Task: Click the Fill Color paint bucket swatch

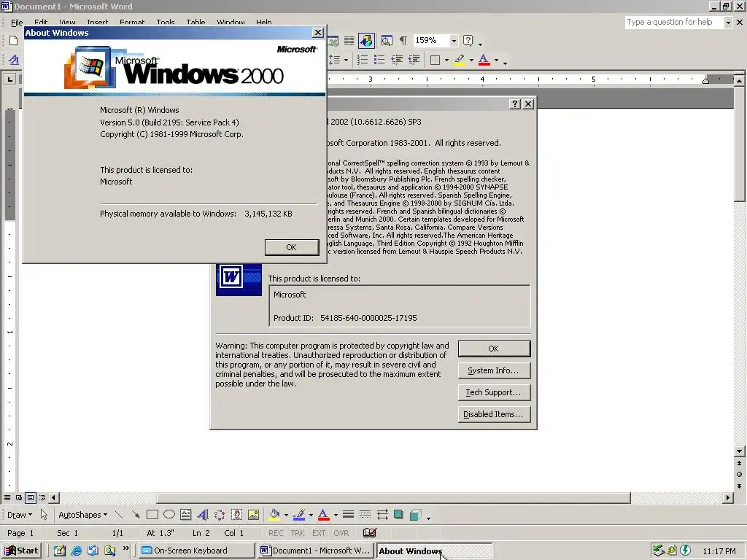Action: 274,515
